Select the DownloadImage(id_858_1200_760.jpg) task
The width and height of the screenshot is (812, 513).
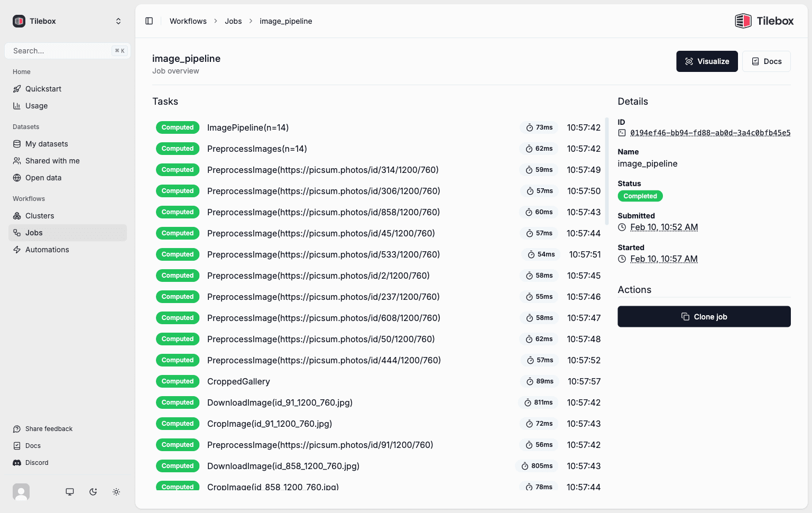[283, 466]
